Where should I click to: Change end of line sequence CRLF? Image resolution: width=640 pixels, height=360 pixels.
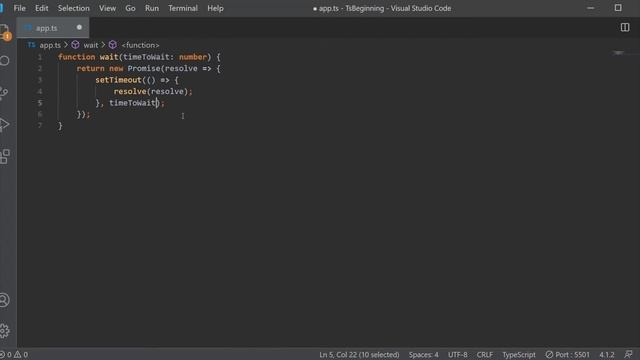484,355
